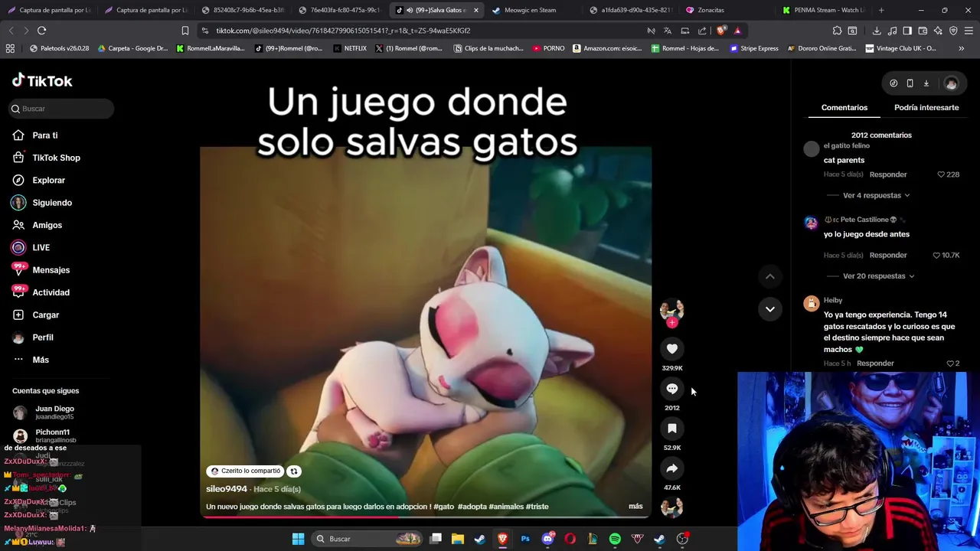This screenshot has height=551, width=980.
Task: Click the repost icon beside Czerito
Action: coord(293,471)
